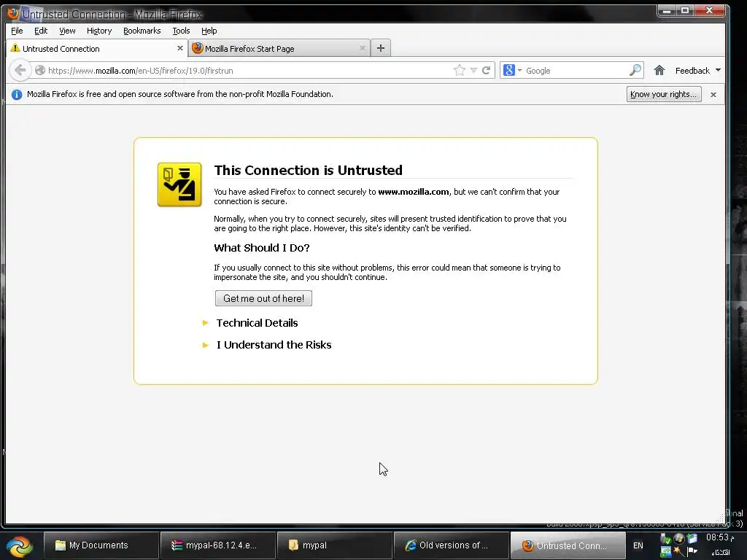Click the taskbar clock showing 08:53
747x560 pixels.
click(x=719, y=537)
